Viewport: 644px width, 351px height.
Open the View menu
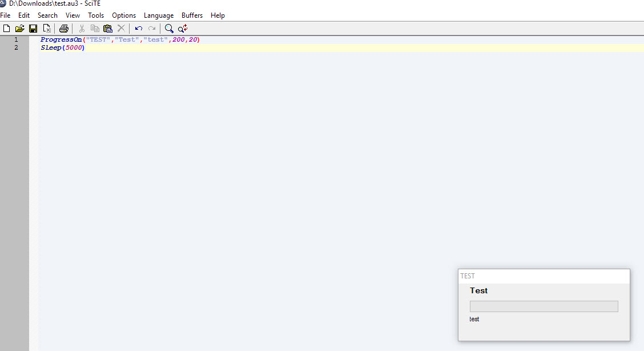(73, 15)
